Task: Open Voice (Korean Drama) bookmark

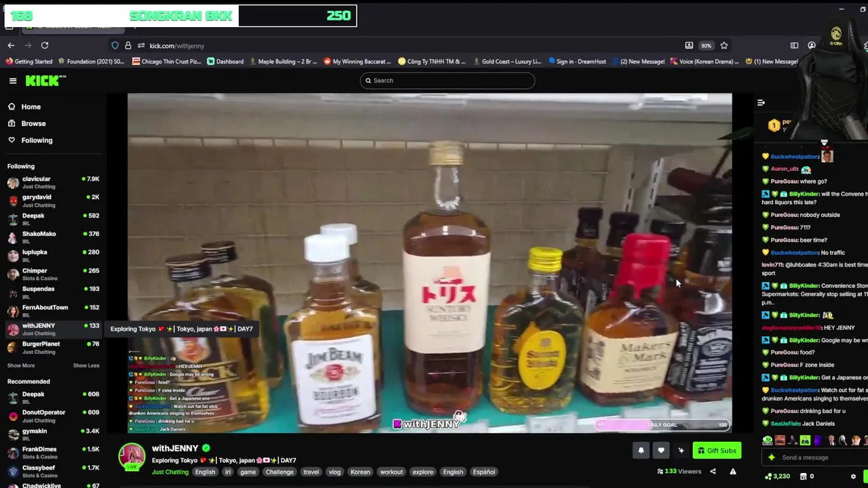Action: tap(705, 62)
